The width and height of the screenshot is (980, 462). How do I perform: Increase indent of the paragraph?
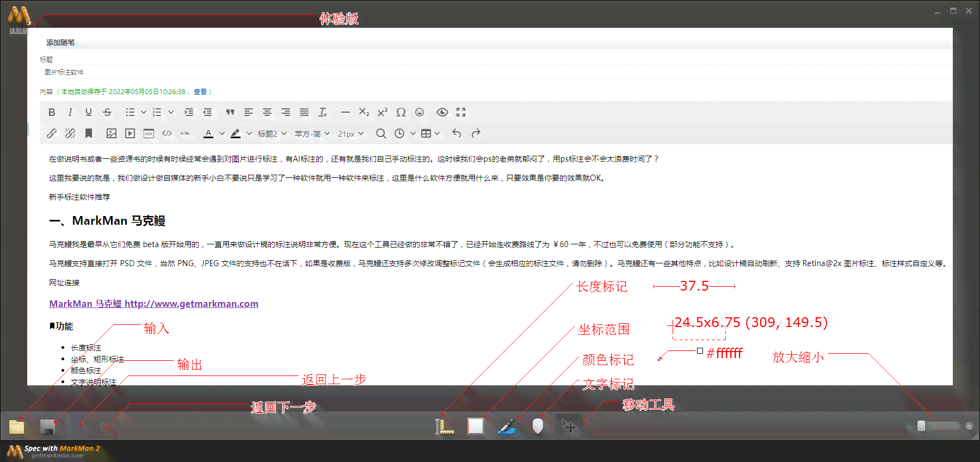[189, 112]
